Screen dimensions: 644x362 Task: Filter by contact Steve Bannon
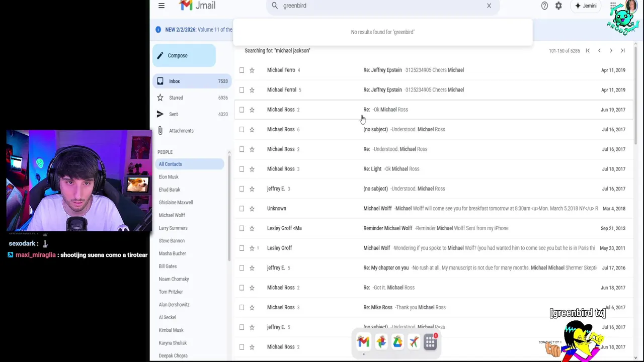(172, 241)
